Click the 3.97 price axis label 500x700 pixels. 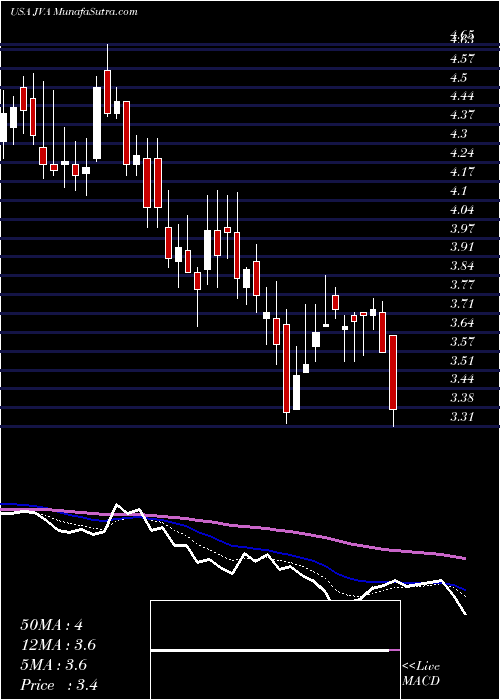tap(462, 229)
